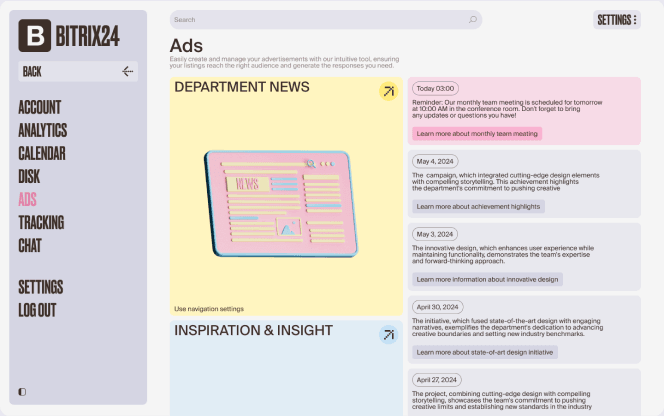
Task: Select the Ads menu item
Action: pyautogui.click(x=28, y=199)
